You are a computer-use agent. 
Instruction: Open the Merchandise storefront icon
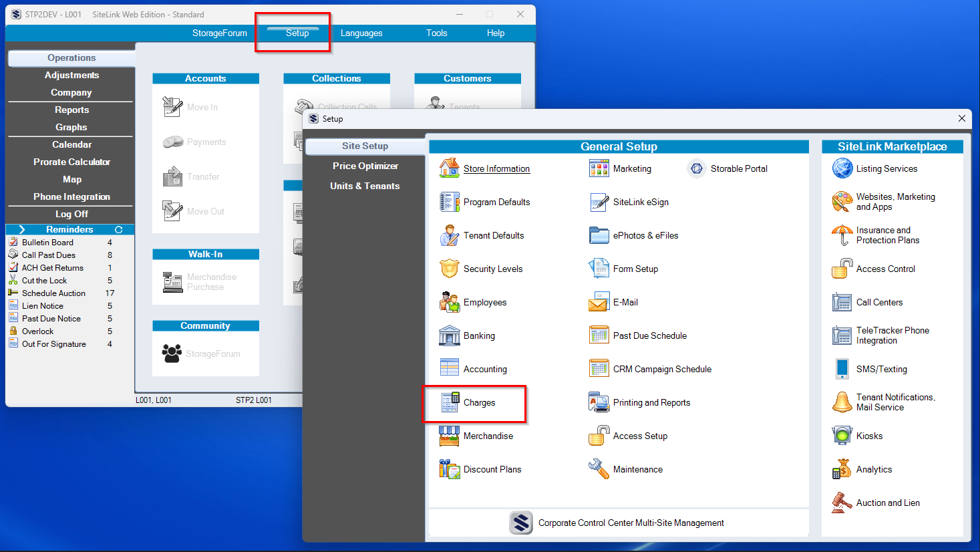(450, 436)
